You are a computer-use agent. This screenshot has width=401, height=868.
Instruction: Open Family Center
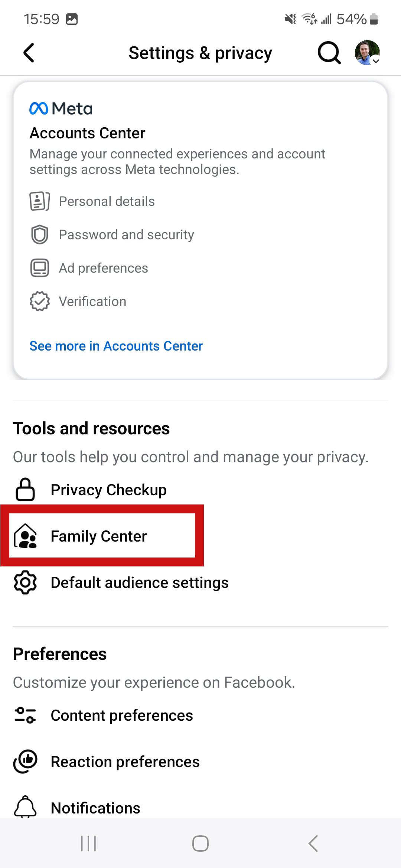coord(98,536)
